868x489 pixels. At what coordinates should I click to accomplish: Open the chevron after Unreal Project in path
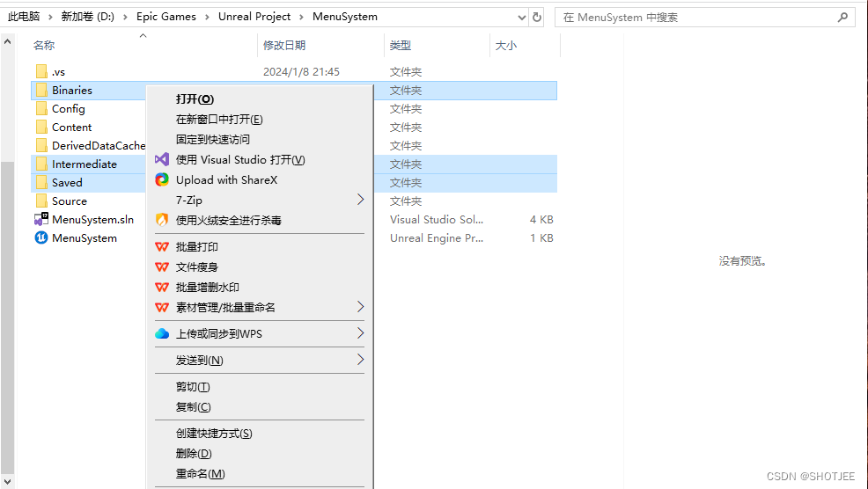(301, 17)
